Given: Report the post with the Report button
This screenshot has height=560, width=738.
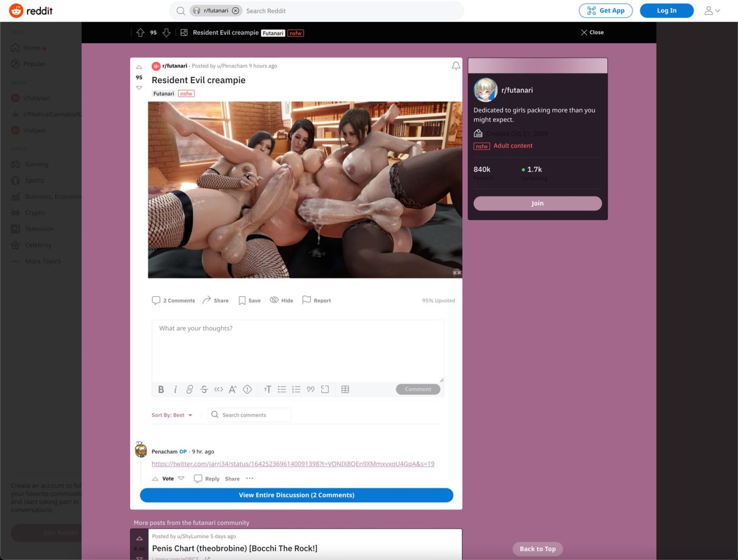Looking at the screenshot, I should (316, 301).
